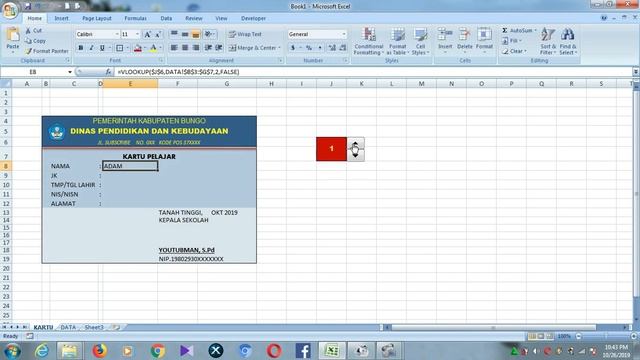Open the Data ribbon tab
This screenshot has height=360, width=640.
166,18
